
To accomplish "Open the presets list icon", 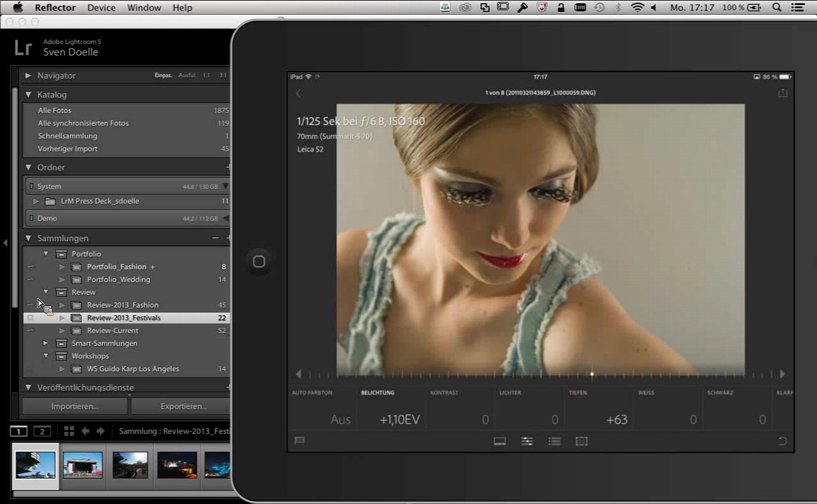I will (x=554, y=441).
